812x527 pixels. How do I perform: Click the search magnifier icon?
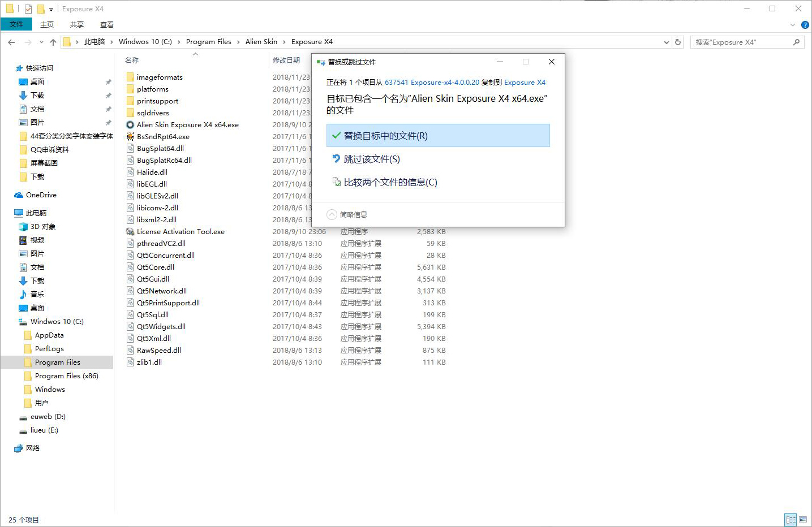pyautogui.click(x=796, y=42)
